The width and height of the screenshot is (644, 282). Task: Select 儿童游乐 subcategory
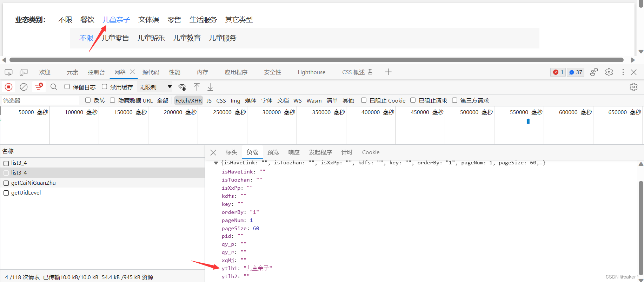151,38
